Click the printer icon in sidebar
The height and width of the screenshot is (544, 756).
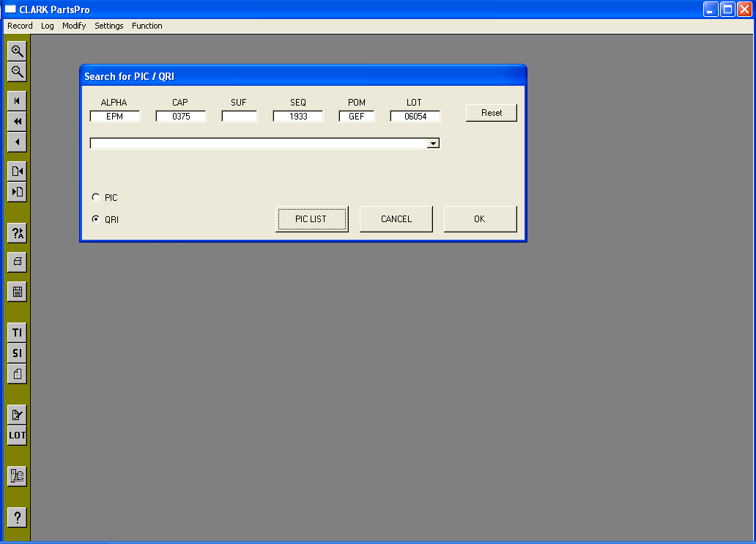click(x=17, y=262)
